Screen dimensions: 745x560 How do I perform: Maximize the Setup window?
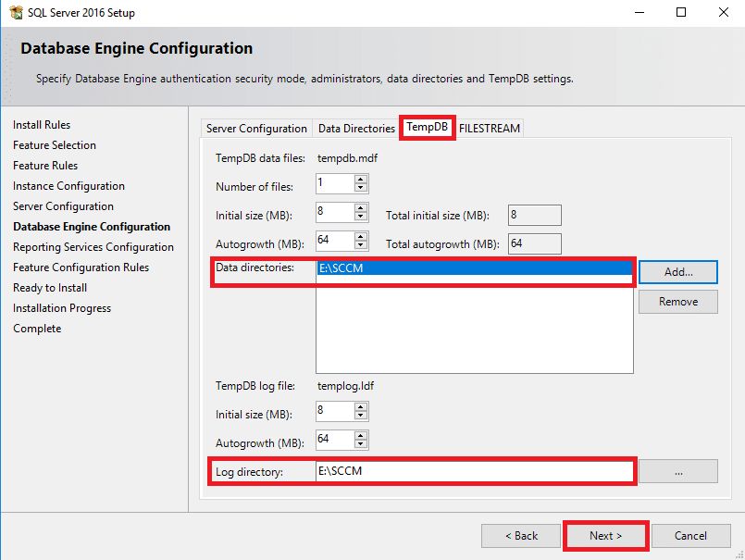coord(681,12)
